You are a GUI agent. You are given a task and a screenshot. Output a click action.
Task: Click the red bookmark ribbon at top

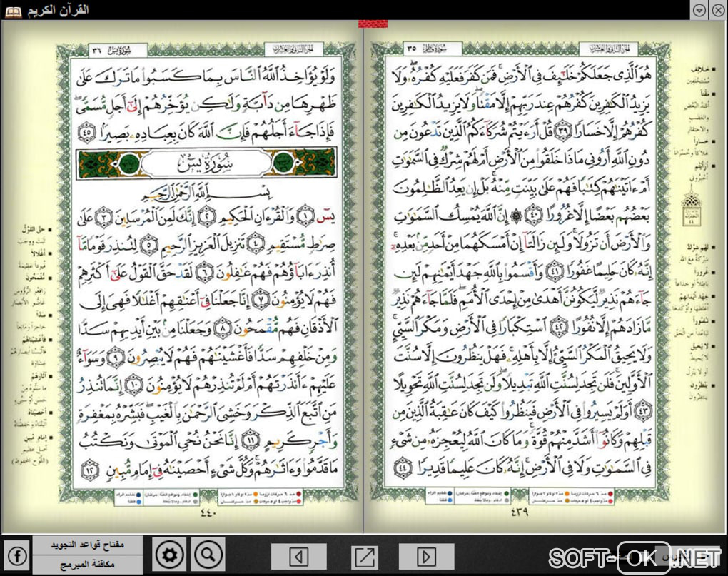[373, 24]
